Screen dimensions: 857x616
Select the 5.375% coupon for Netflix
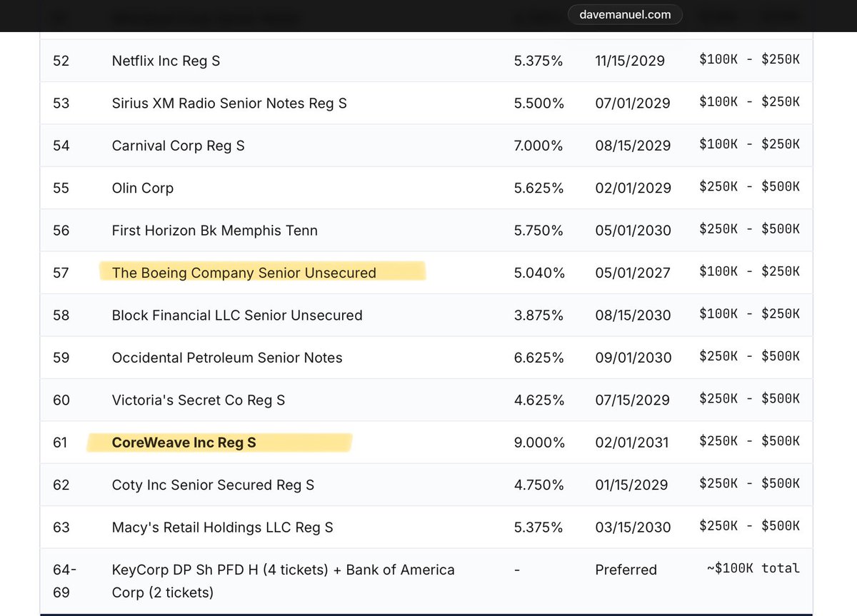[x=538, y=61]
